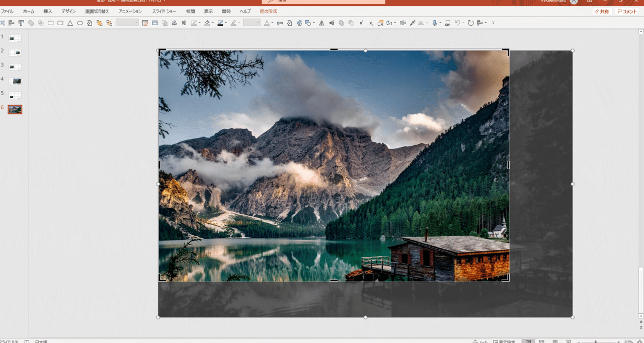
Task: Open the shape fill color dropdown arrow
Action: [x=213, y=23]
